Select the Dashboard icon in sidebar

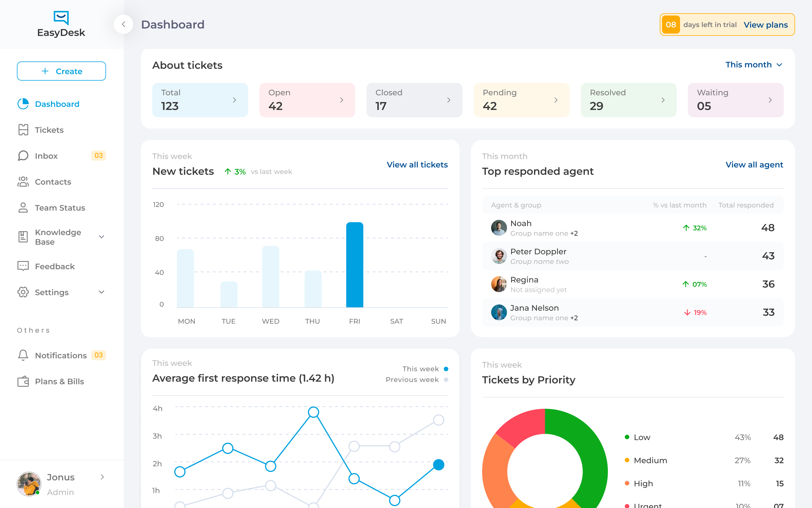click(23, 104)
